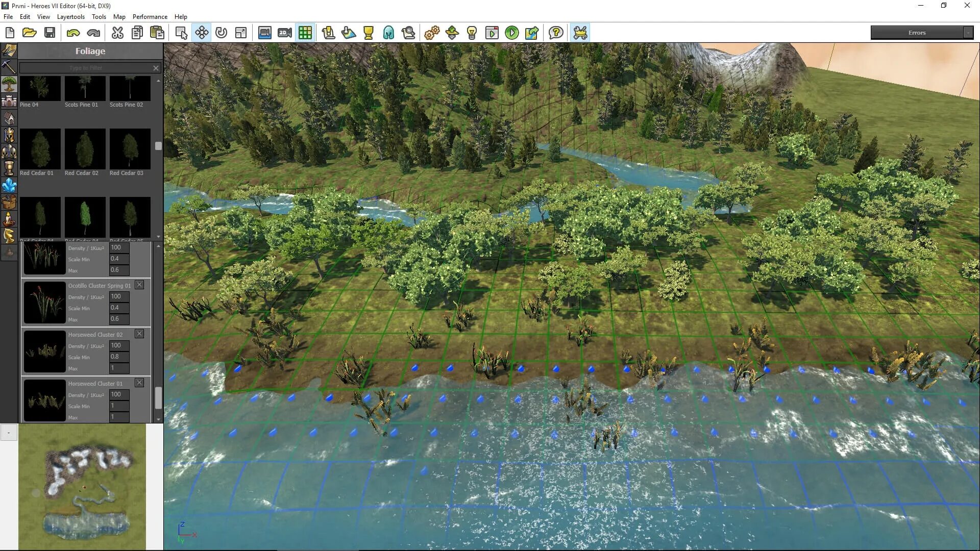This screenshot has width=980, height=551.
Task: Clear the foliage filter with the X
Action: (156, 68)
